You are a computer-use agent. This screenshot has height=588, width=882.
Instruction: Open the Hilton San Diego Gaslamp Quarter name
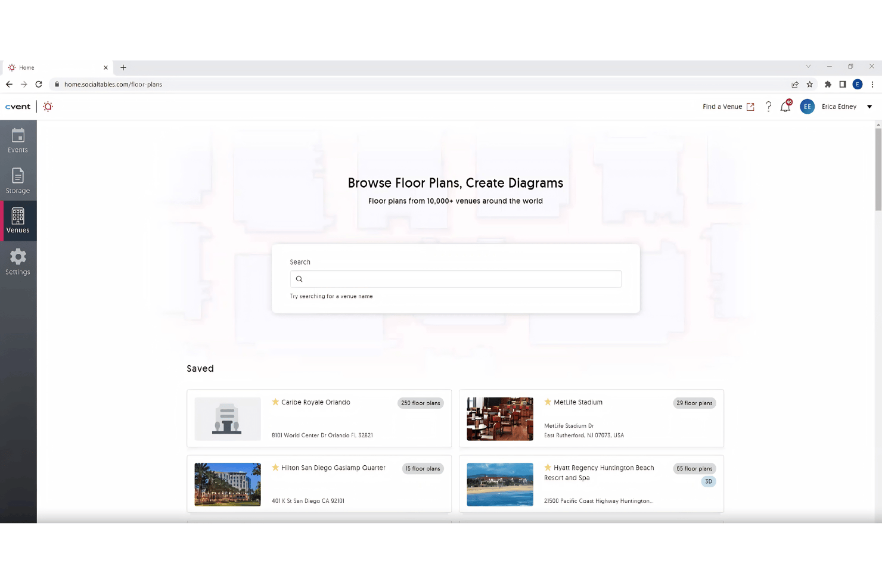(333, 468)
